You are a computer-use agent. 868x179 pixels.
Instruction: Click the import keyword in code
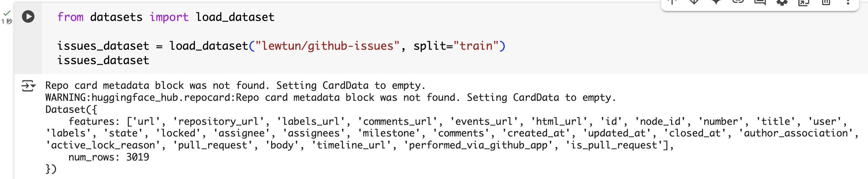[169, 17]
